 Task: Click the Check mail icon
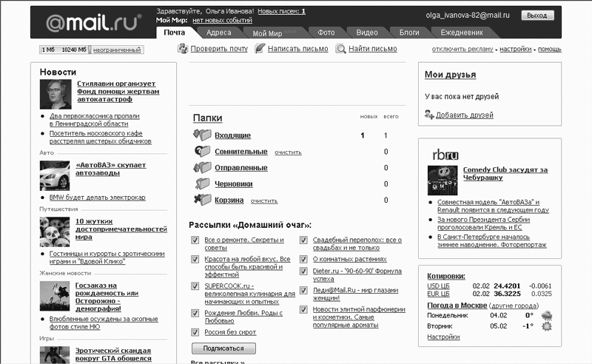pyautogui.click(x=183, y=48)
